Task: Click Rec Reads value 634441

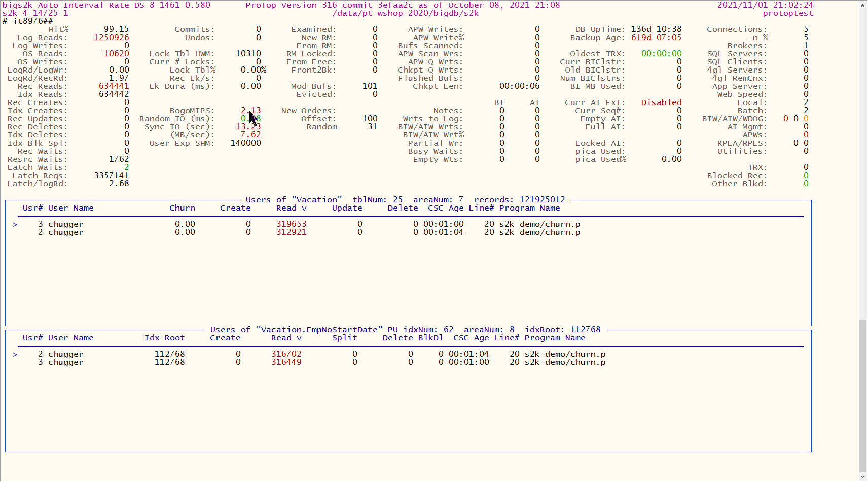Action: click(114, 86)
